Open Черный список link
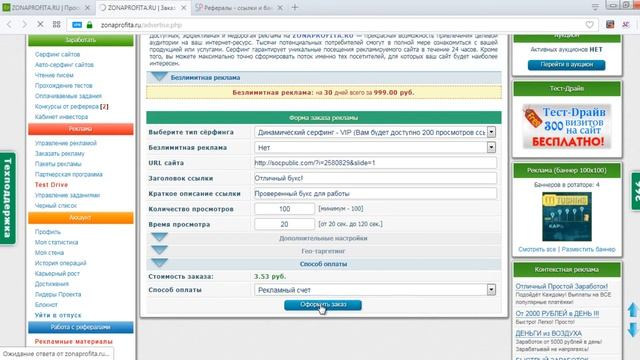Image resolution: width=640 pixels, height=360 pixels. pos(56,206)
